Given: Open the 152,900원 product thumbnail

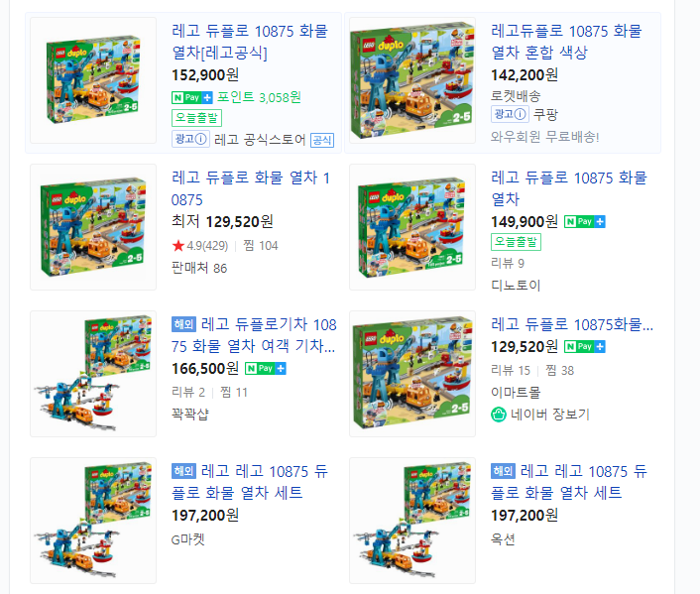Looking at the screenshot, I should 93,80.
